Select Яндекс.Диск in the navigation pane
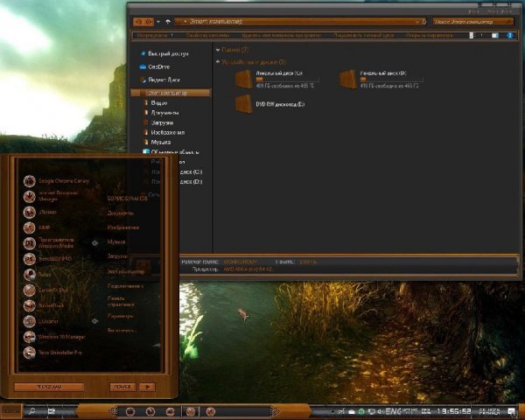 coord(160,80)
